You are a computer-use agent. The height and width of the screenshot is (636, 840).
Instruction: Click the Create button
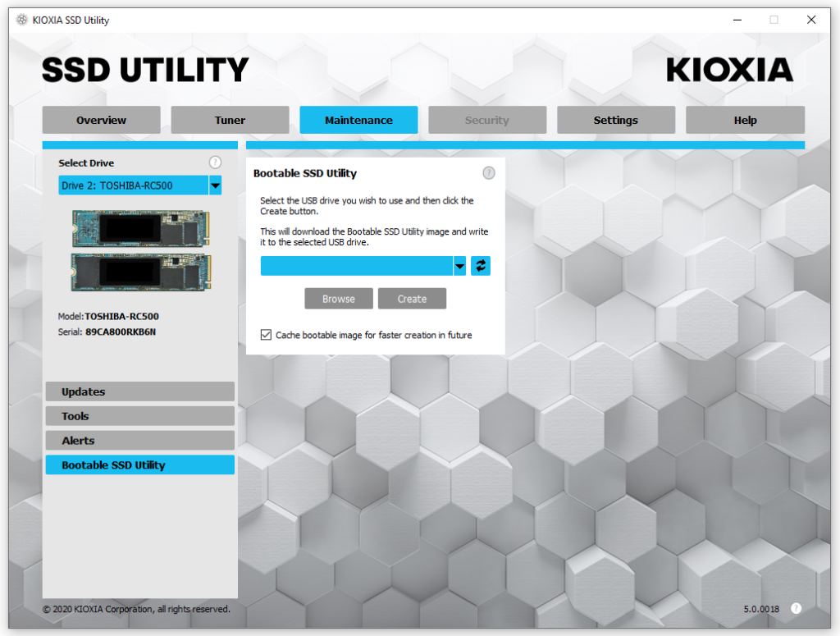coord(412,299)
